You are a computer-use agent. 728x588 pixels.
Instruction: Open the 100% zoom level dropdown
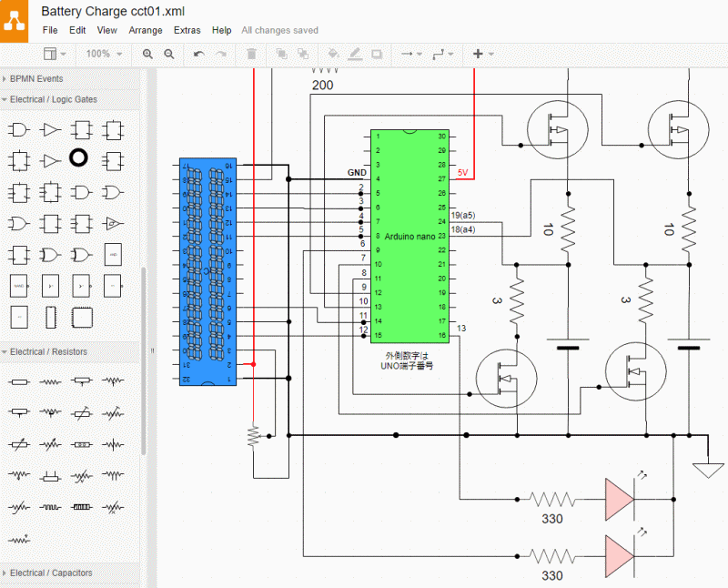coord(105,55)
